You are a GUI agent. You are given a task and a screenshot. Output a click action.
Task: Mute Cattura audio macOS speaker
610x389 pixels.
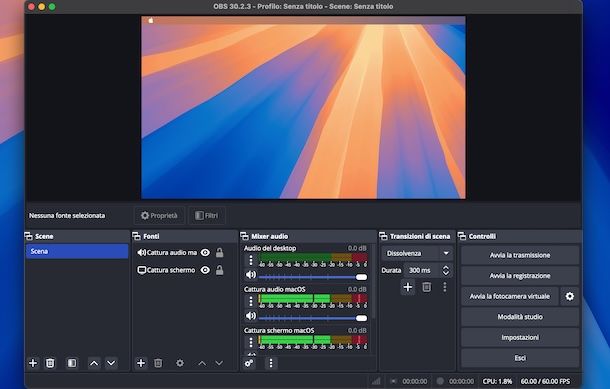point(251,316)
